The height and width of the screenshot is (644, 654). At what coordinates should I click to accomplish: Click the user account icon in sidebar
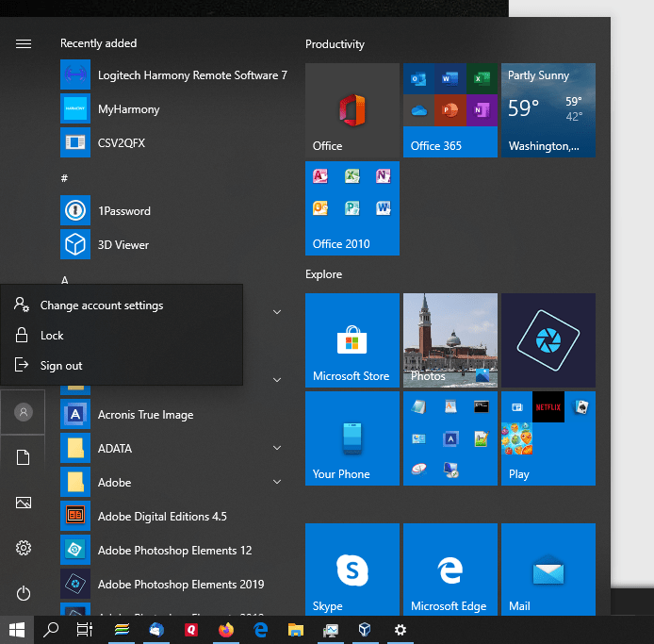click(x=23, y=412)
